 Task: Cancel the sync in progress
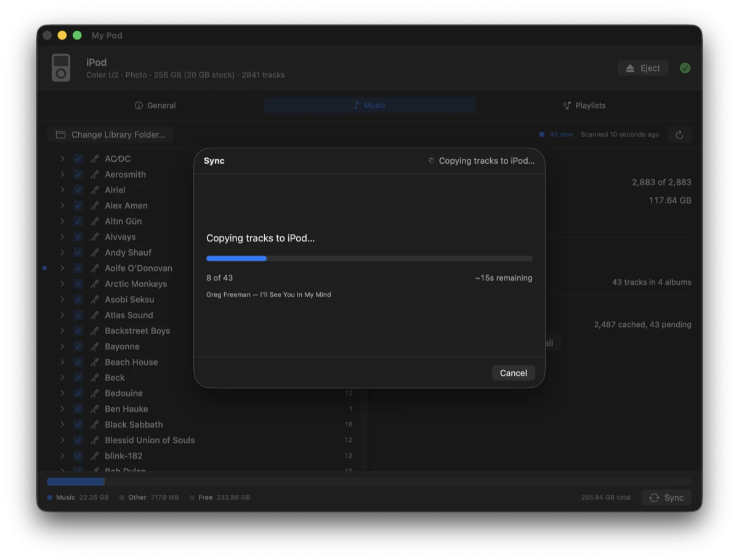tap(514, 373)
